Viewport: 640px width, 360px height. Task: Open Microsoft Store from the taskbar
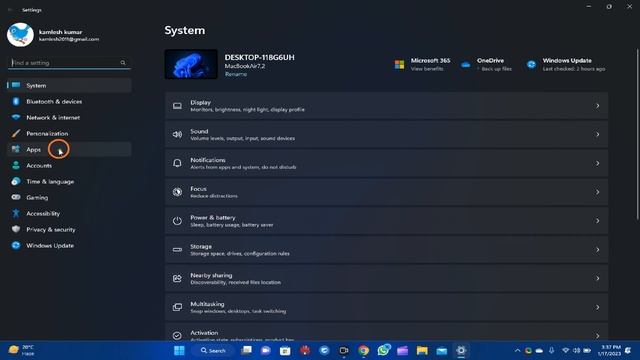285,350
